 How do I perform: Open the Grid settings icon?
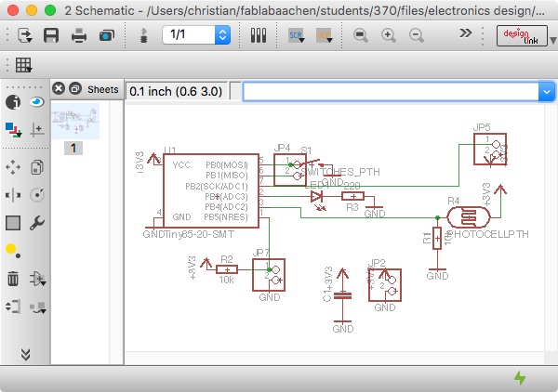[x=23, y=65]
